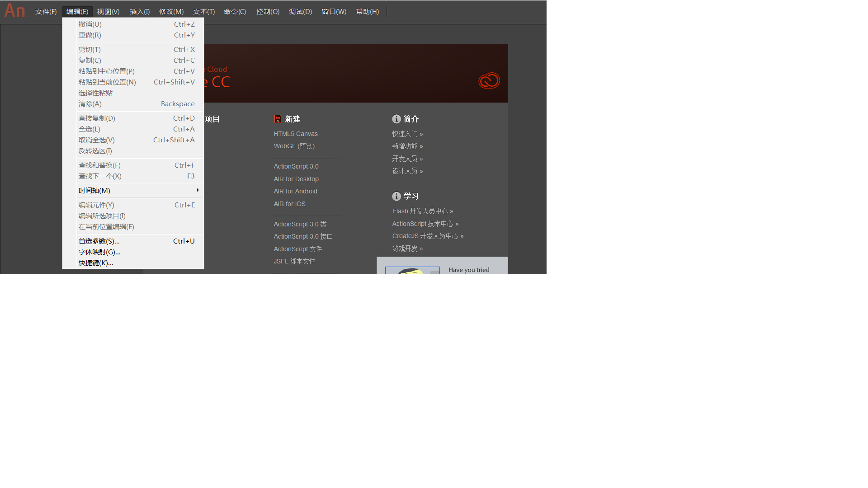This screenshot has width=868, height=488.
Task: Create a new ActionScript 3.0 接口 file
Action: click(303, 236)
